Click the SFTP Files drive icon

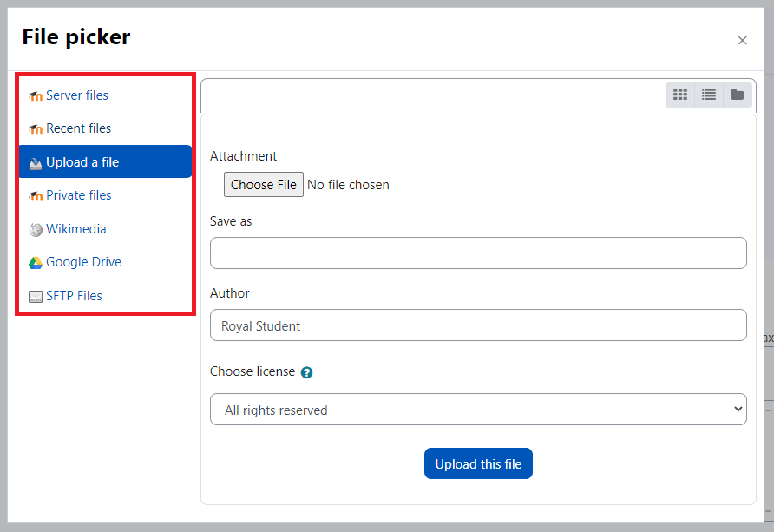(x=36, y=296)
